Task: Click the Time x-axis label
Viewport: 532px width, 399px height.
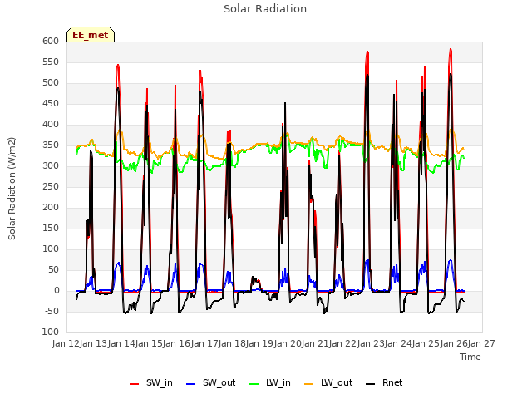Action: (x=470, y=357)
